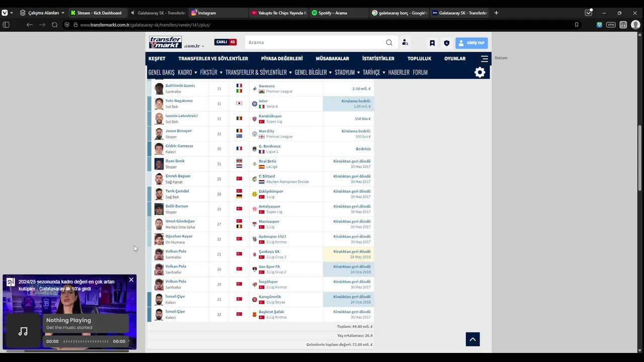Image resolution: width=644 pixels, height=362 pixels.
Task: Open the Oğuzhan Kayar player link
Action: tap(179, 236)
